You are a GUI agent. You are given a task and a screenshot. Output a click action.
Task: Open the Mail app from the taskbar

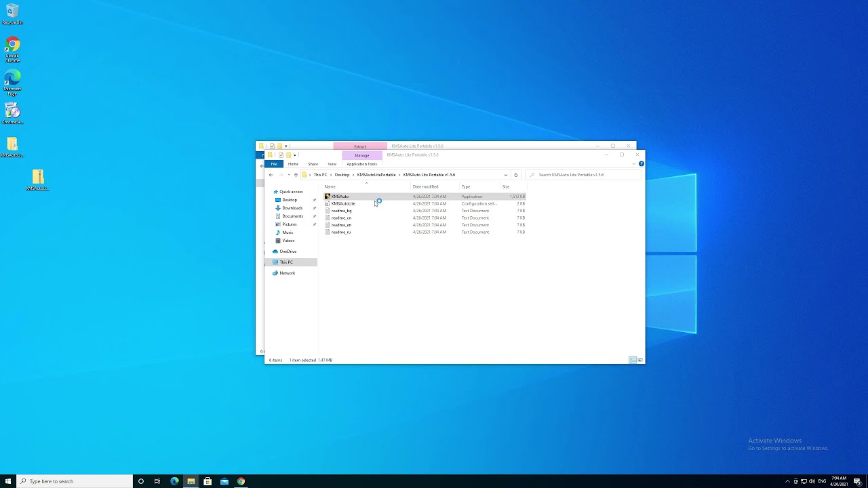(x=224, y=481)
